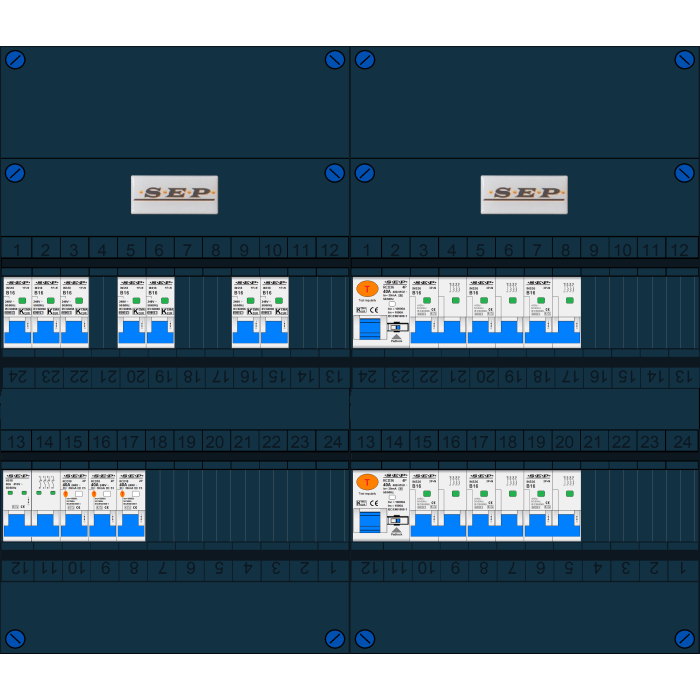Click upright slot label 22 in the right panel
Screen dimensions: 700x700
622,442
